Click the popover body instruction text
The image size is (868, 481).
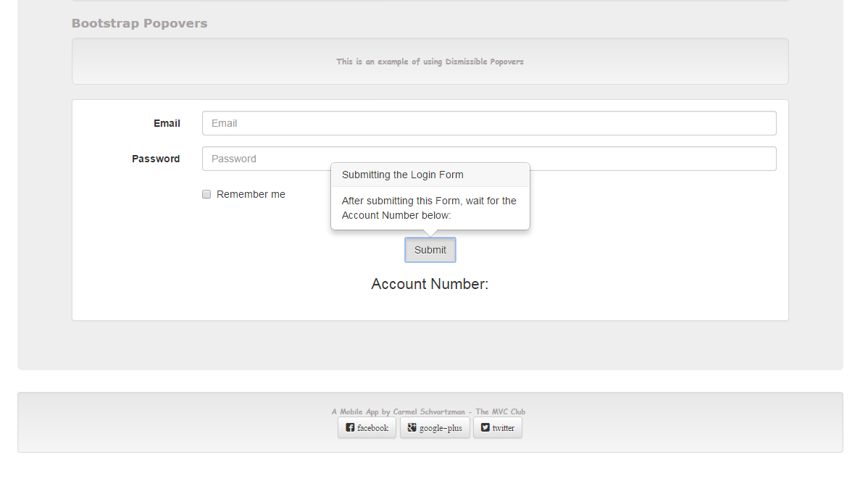tap(429, 208)
